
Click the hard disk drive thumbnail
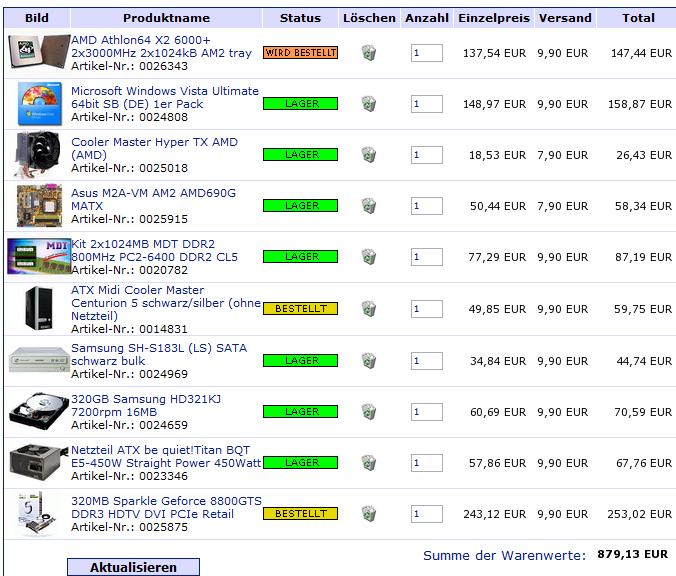tap(39, 411)
